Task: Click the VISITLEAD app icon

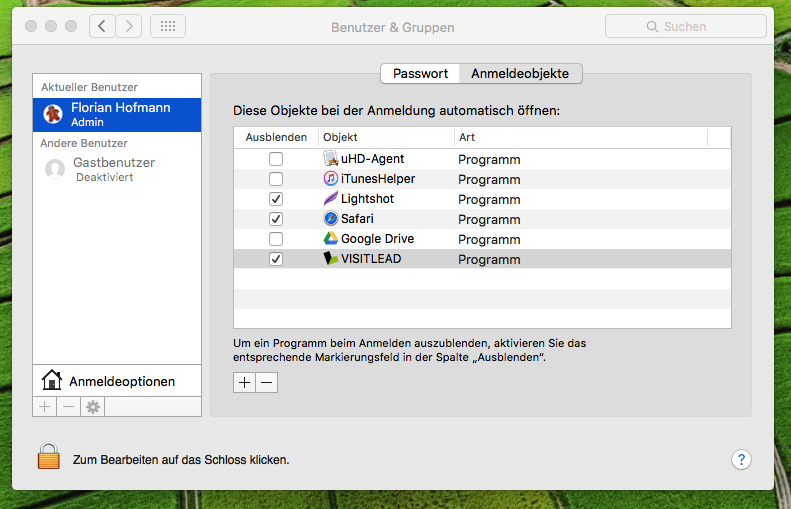Action: [330, 258]
